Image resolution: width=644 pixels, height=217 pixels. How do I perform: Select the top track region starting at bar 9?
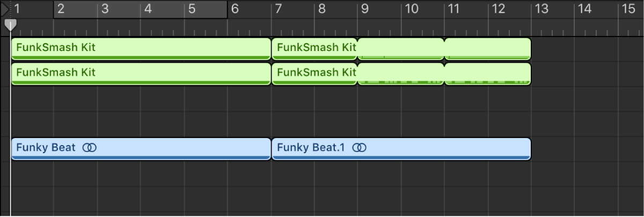click(401, 48)
